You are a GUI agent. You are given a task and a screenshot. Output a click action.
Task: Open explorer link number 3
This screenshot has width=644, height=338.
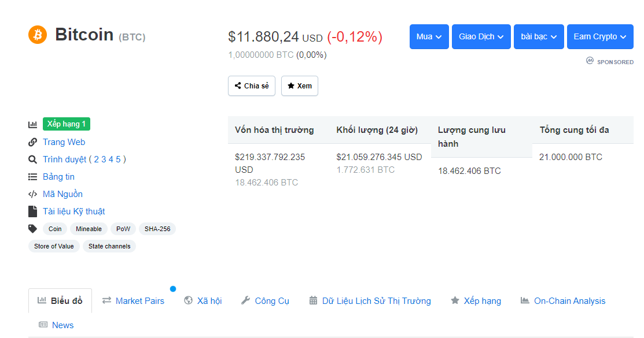[104, 159]
